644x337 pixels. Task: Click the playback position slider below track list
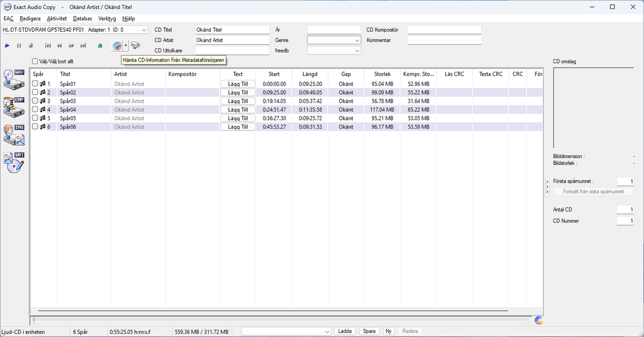(x=281, y=319)
